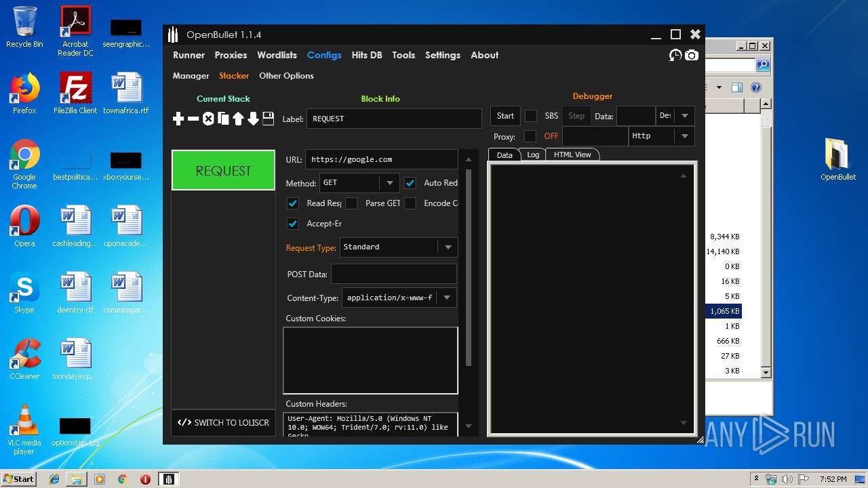This screenshot has height=488, width=868.
Task: Open the Runner menu
Action: (189, 55)
